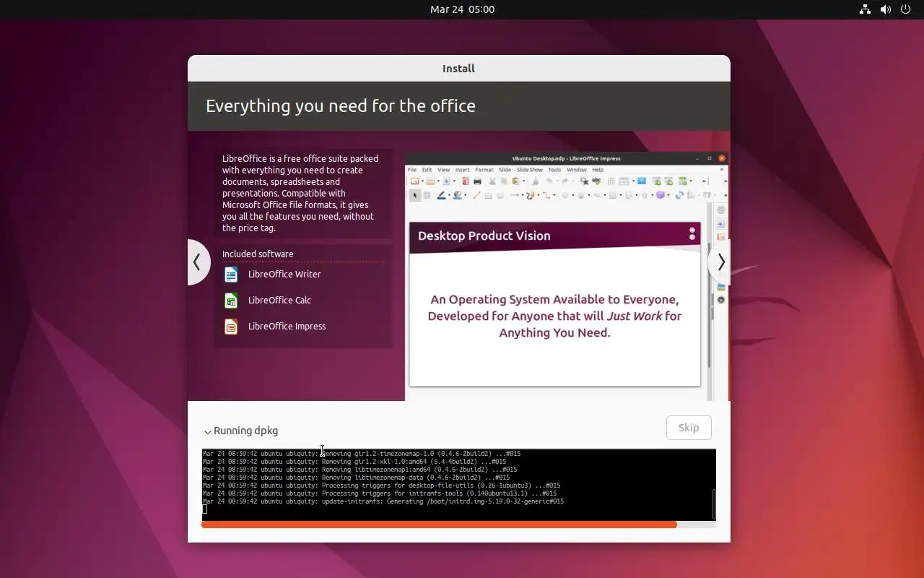Click the 'LibreOffice Writer' label

click(284, 275)
